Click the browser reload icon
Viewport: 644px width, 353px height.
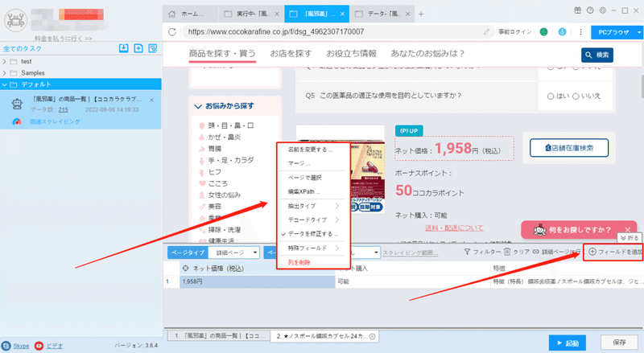[172, 31]
